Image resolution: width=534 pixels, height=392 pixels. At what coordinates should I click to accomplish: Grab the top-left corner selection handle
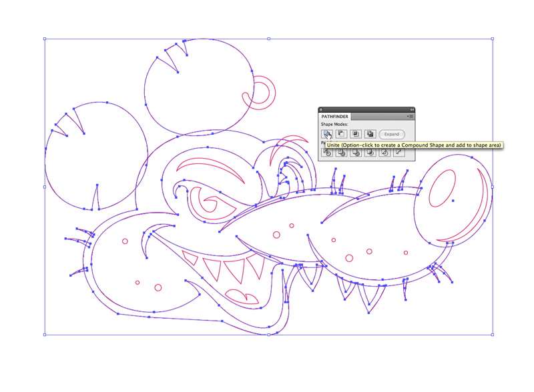[45, 39]
